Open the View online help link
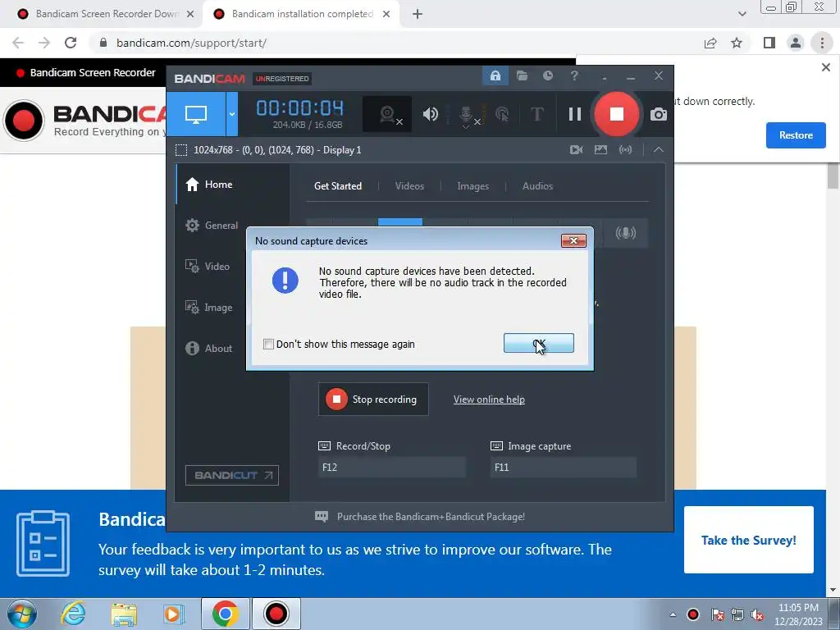The height and width of the screenshot is (630, 840). [x=489, y=399]
